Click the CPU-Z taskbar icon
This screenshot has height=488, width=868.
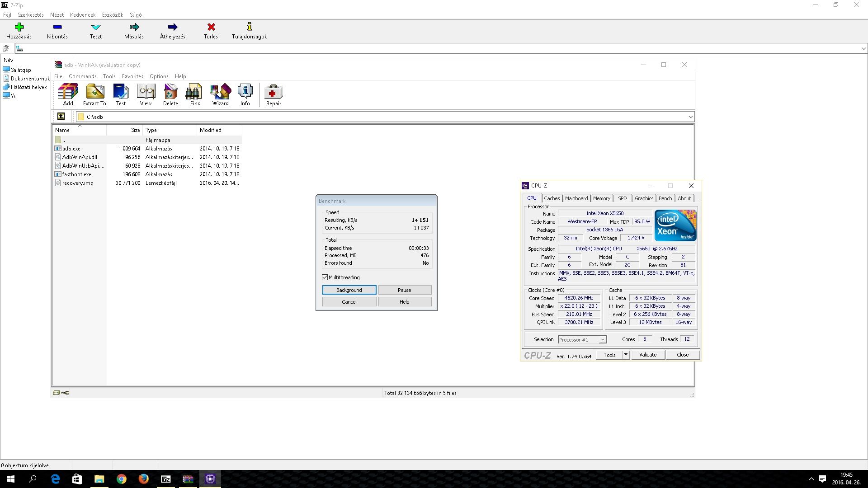pos(210,479)
